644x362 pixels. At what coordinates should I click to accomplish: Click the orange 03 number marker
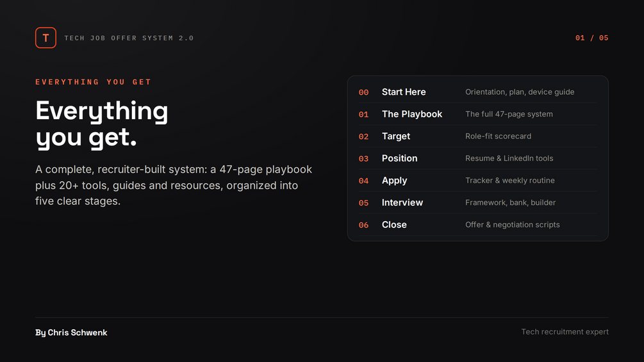pyautogui.click(x=363, y=159)
